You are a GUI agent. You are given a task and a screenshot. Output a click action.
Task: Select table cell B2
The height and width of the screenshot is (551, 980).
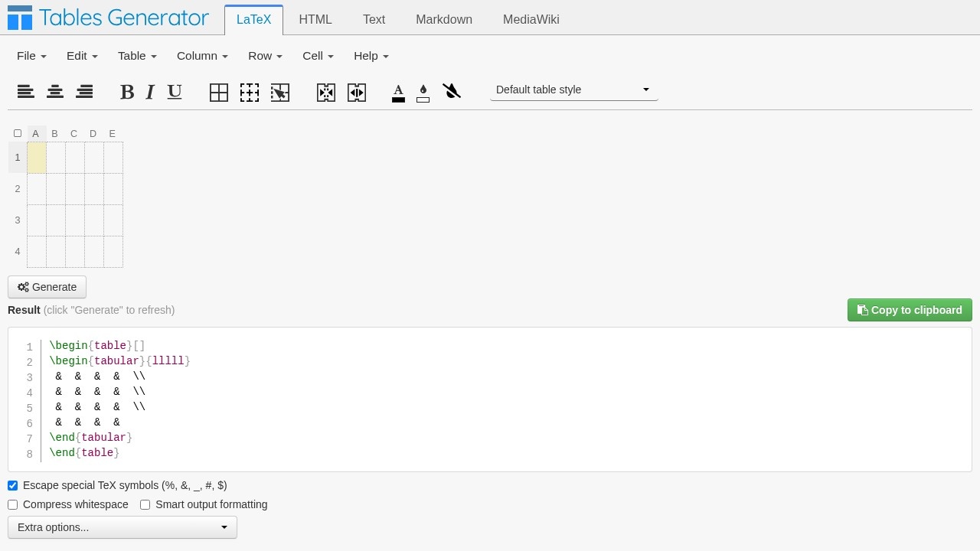pos(56,189)
